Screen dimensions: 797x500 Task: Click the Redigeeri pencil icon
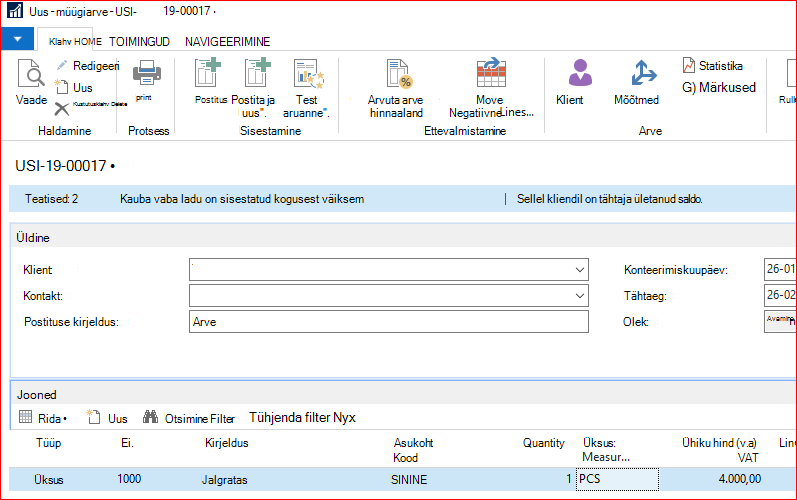(x=62, y=65)
